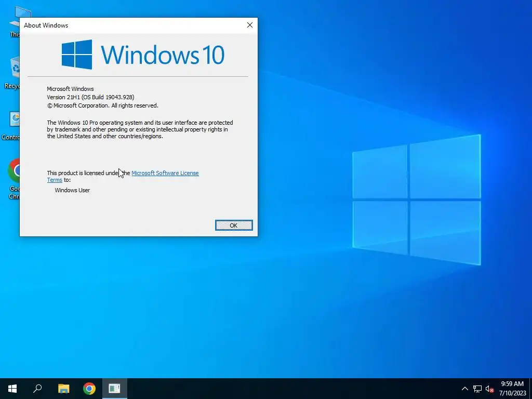Open the clock showing 9:59 AM
Image resolution: width=532 pixels, height=399 pixels.
(x=512, y=389)
